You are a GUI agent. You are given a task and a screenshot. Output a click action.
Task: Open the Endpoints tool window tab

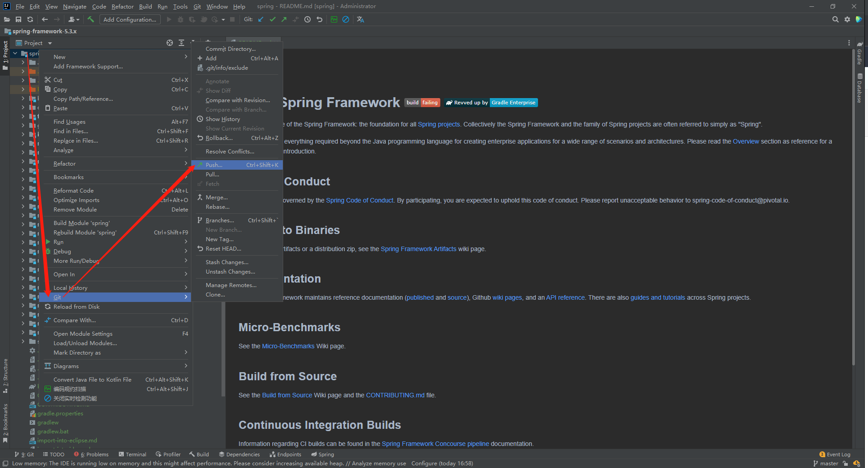285,454
